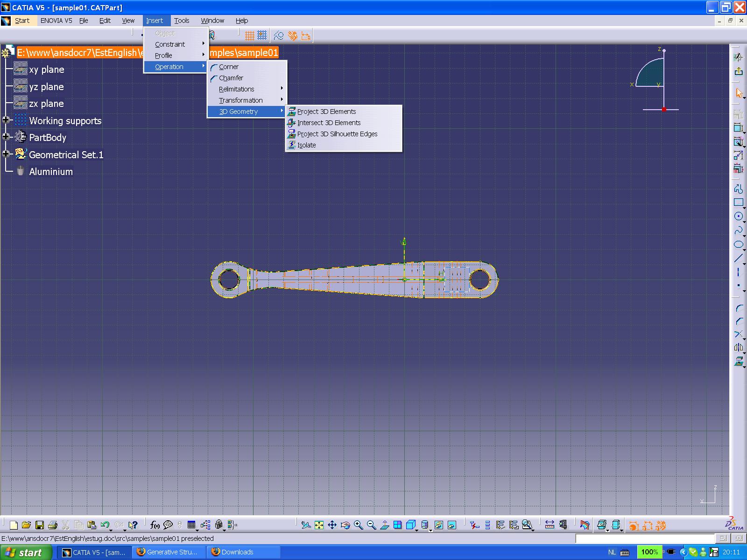Click the Mirror tool icon
The height and width of the screenshot is (560, 747).
(739, 348)
